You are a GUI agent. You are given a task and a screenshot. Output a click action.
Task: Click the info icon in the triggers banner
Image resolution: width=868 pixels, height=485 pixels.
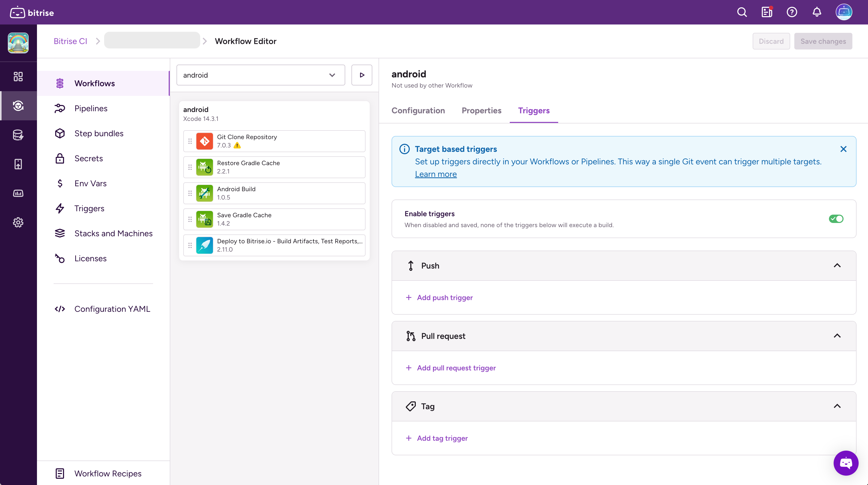404,149
